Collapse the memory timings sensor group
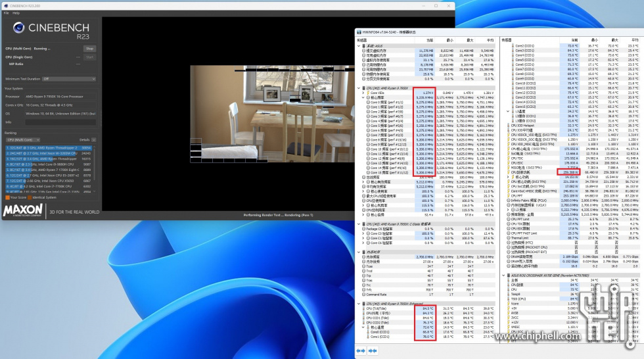644x359 pixels. [x=359, y=252]
